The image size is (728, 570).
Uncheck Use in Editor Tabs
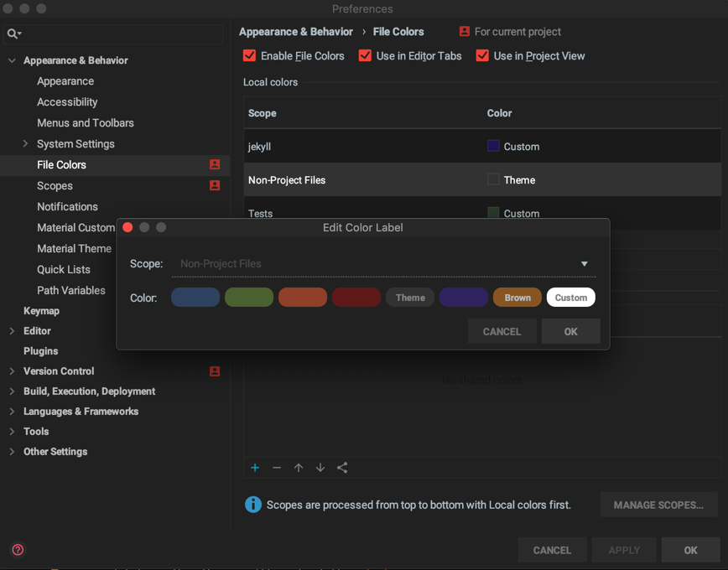click(365, 55)
